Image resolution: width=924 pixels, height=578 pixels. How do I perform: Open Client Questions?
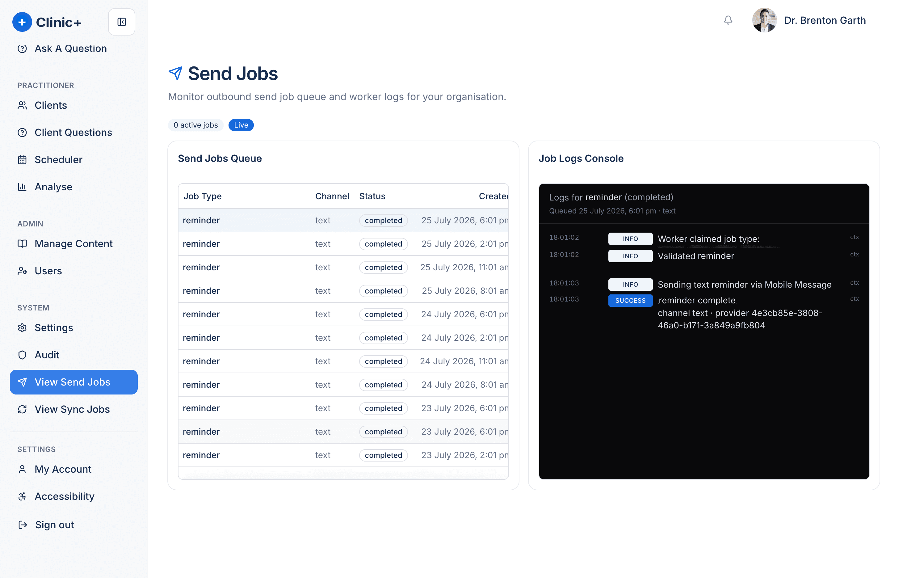click(x=73, y=132)
